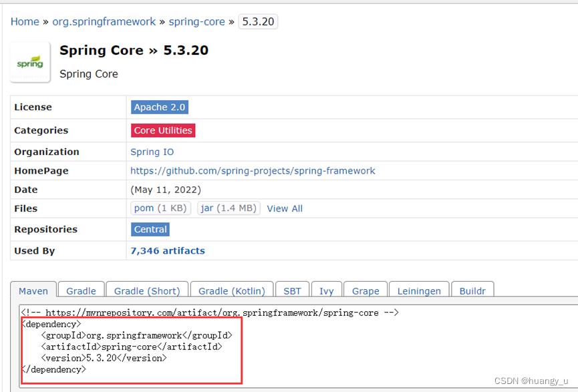Click the '(May 11, 2022)' date value
Screen dimensions: 578x392
pyautogui.click(x=166, y=190)
